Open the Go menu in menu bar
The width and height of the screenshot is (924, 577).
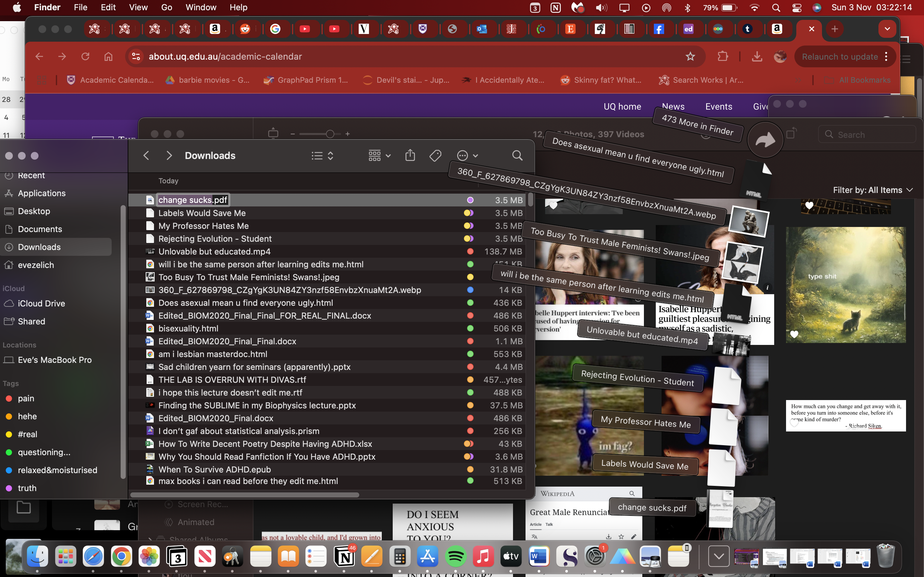click(167, 7)
